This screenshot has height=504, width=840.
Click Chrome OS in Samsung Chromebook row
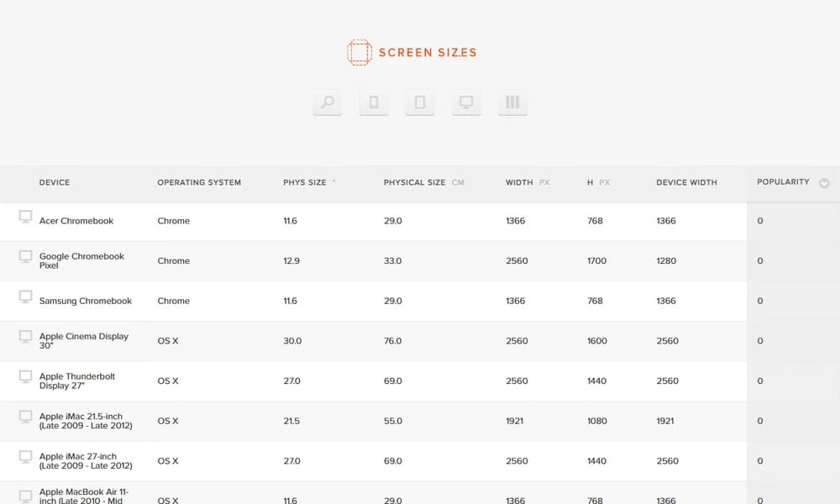click(x=174, y=301)
